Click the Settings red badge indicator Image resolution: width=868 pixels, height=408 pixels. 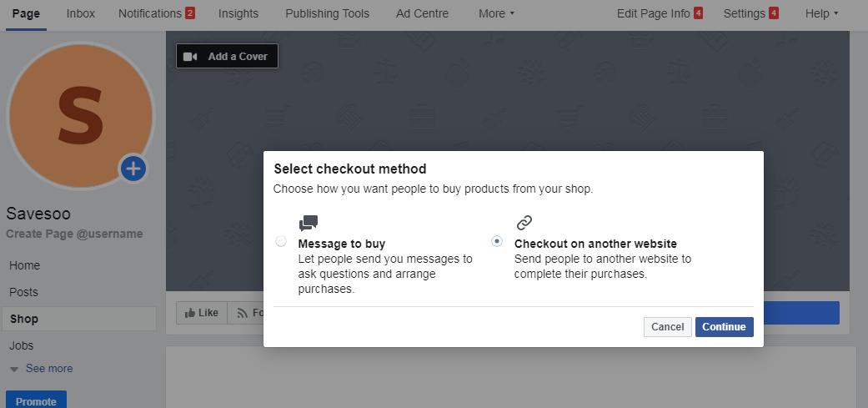point(774,13)
